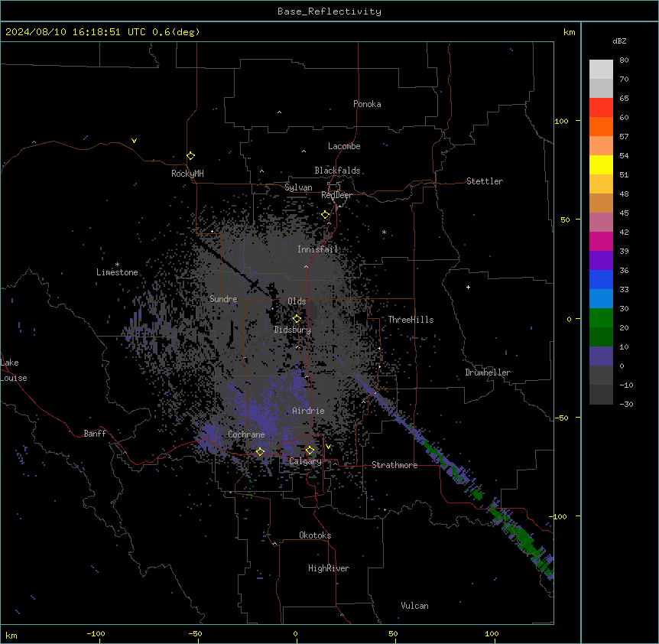The width and height of the screenshot is (659, 644).
Task: Click the Calgary city label
Action: (x=306, y=461)
